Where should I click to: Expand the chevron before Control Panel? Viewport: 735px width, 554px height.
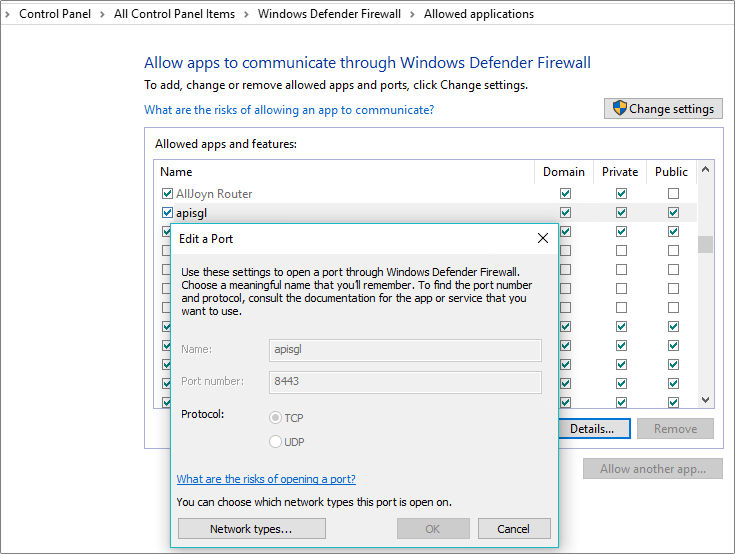pos(7,15)
